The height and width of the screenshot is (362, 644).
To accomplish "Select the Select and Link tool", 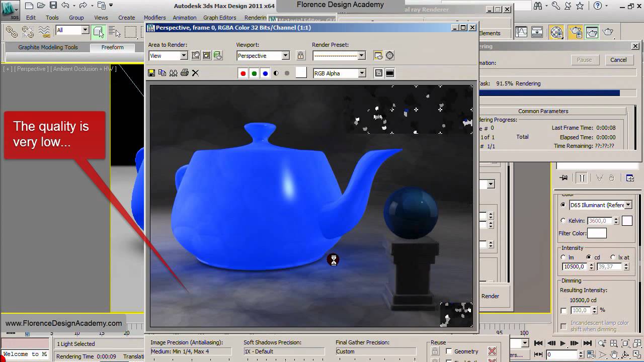I will pyautogui.click(x=12, y=32).
